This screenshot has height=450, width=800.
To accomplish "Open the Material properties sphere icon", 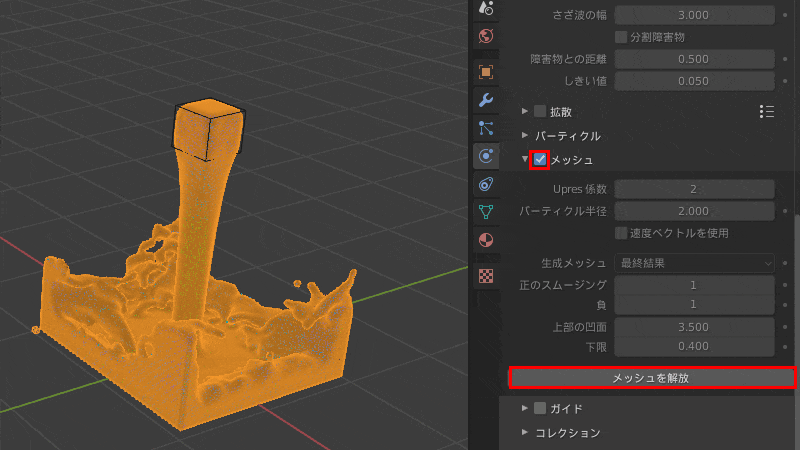I will tap(486, 239).
